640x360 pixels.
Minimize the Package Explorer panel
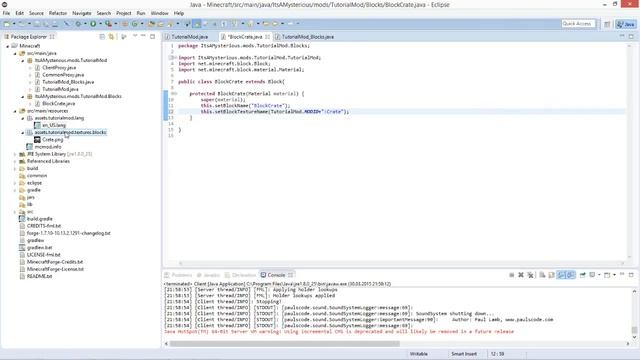point(143,36)
